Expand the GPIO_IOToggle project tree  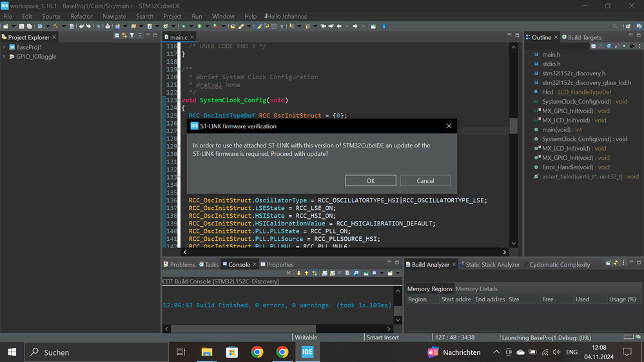pyautogui.click(x=4, y=57)
